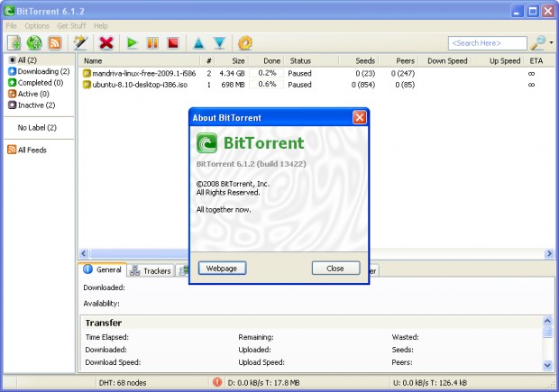The height and width of the screenshot is (392, 559).
Task: Click the pause icon beside mandriva torrent
Action: [87, 73]
